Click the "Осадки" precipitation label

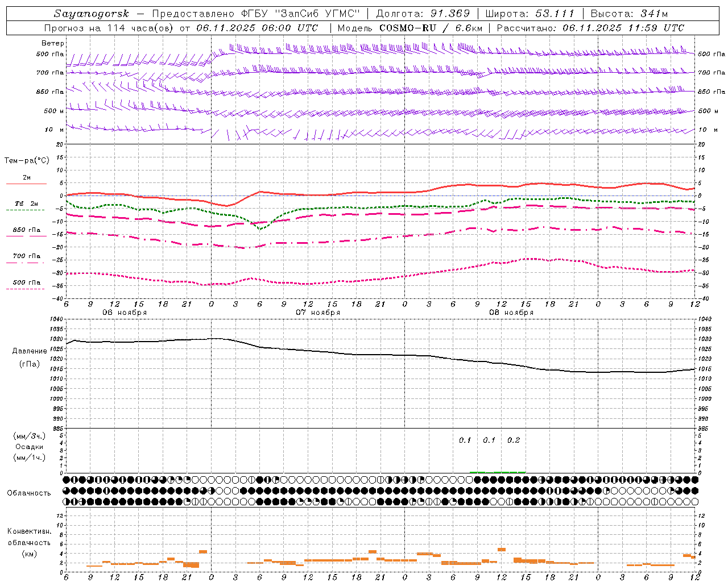pos(30,447)
